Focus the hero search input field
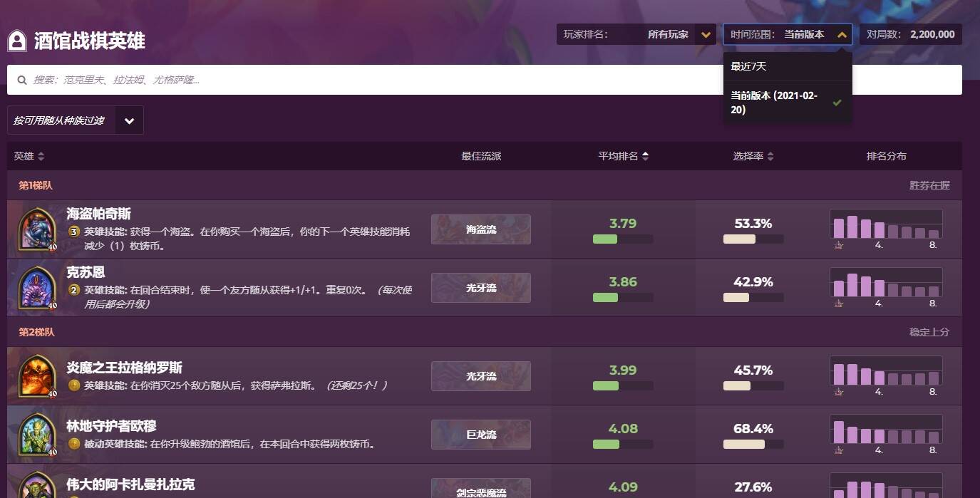This screenshot has height=498, width=980. pyautogui.click(x=485, y=80)
